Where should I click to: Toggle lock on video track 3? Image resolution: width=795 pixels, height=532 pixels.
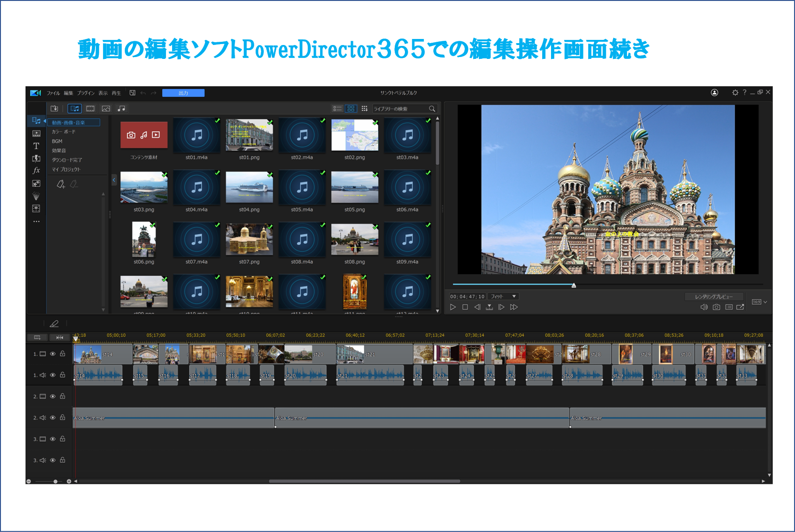[x=63, y=438]
